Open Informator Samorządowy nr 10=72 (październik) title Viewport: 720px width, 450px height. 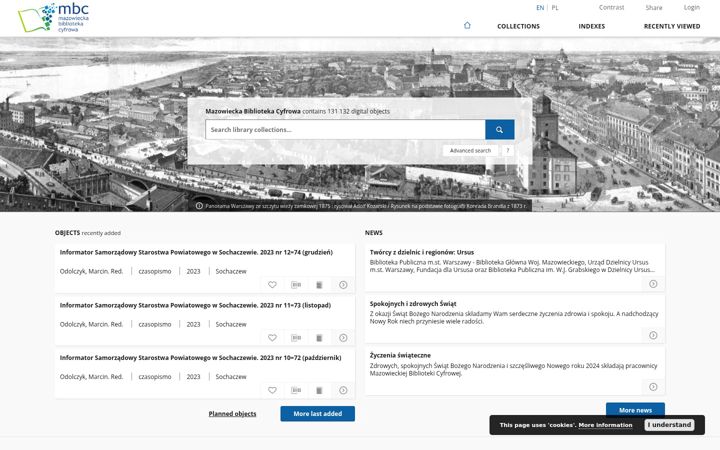[200, 358]
